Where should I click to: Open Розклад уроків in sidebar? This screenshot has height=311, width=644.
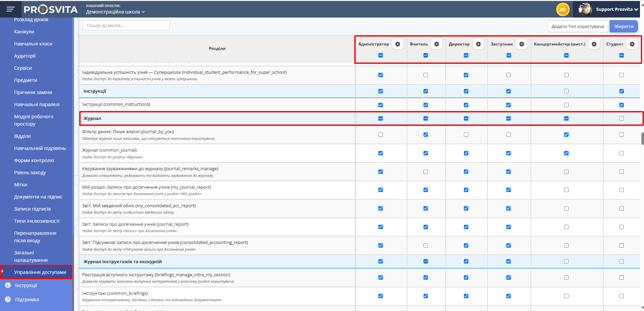pos(31,20)
